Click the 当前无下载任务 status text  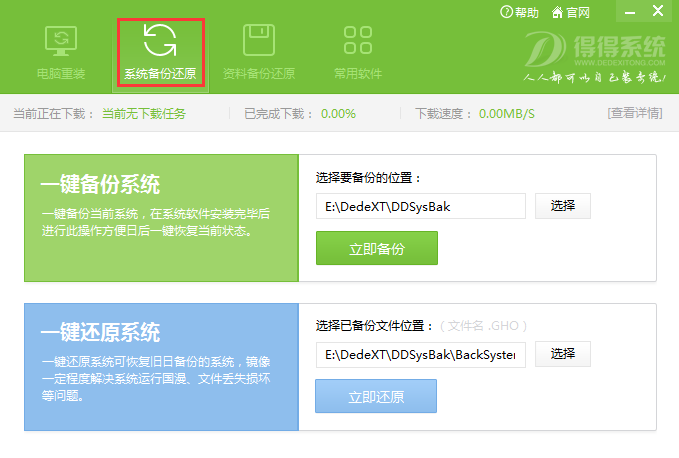point(144,113)
